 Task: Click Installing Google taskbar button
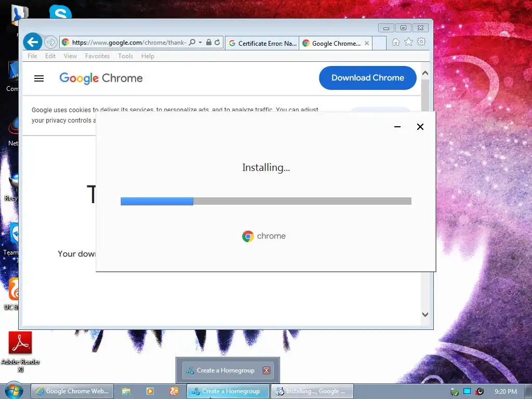(312, 391)
